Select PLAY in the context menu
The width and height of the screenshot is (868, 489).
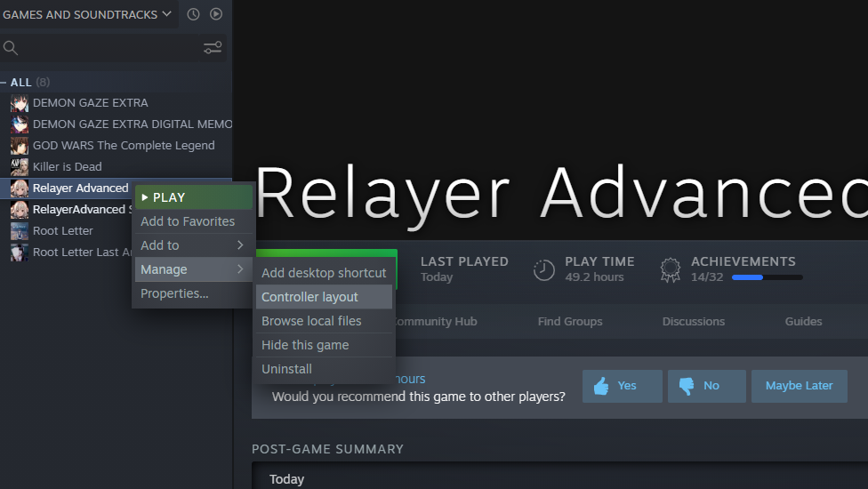[x=194, y=197]
